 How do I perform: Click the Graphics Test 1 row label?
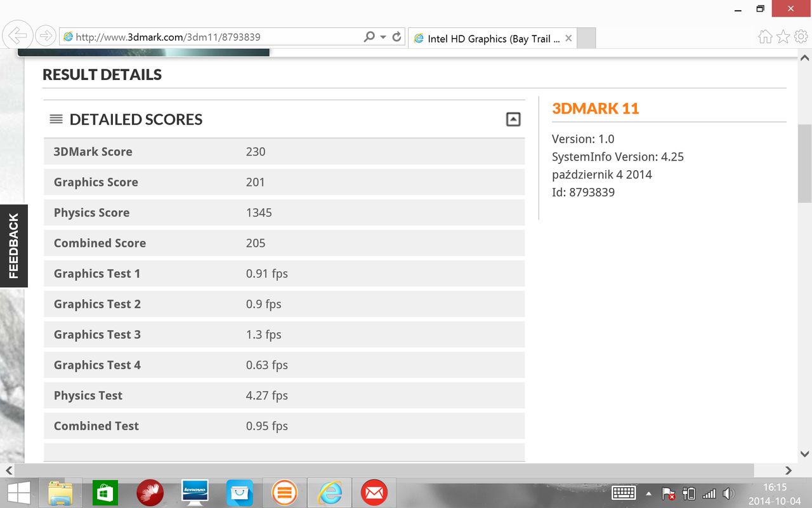click(x=97, y=274)
